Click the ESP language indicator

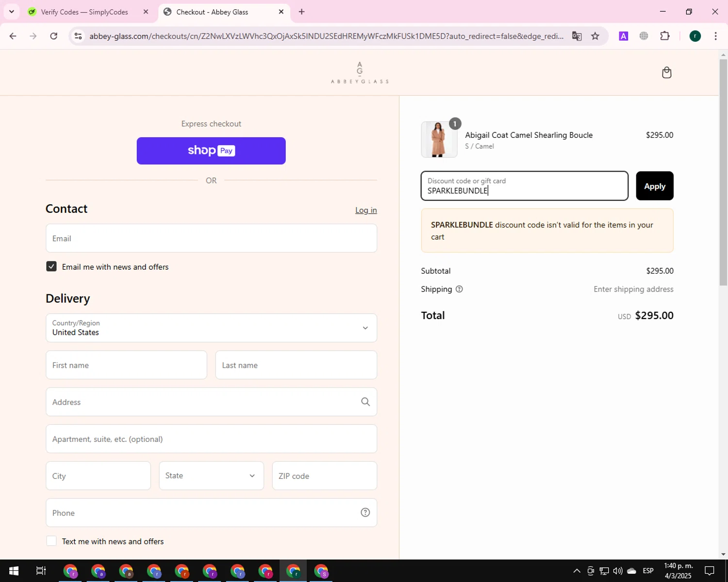(x=648, y=571)
